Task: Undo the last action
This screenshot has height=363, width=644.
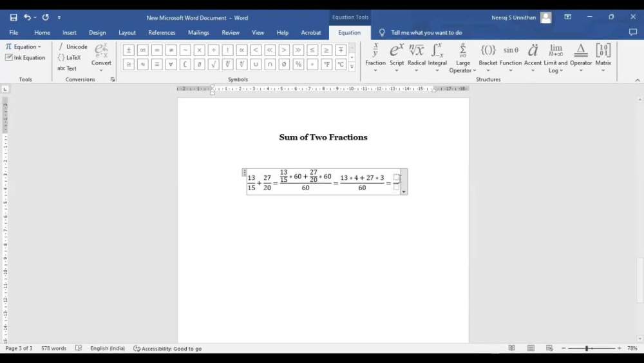Action: 27,17
